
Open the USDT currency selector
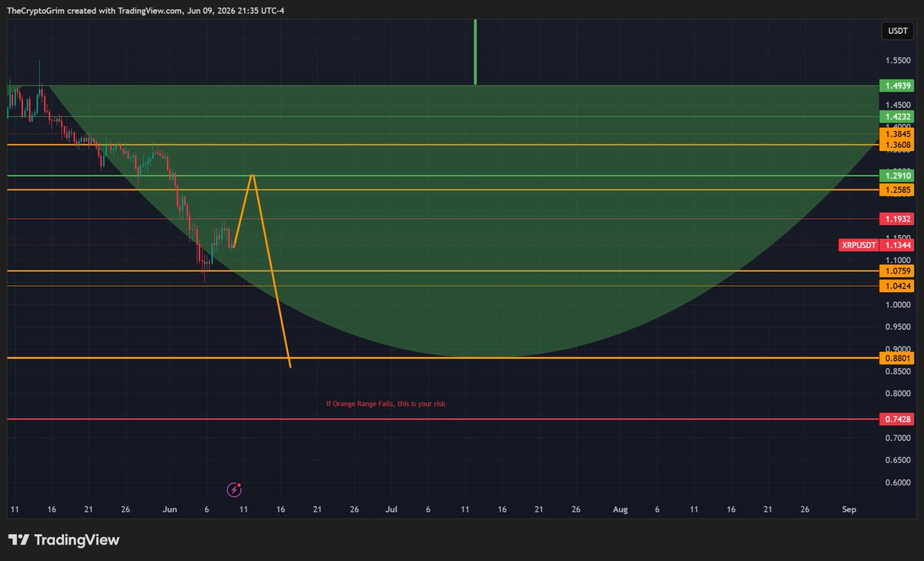[897, 31]
